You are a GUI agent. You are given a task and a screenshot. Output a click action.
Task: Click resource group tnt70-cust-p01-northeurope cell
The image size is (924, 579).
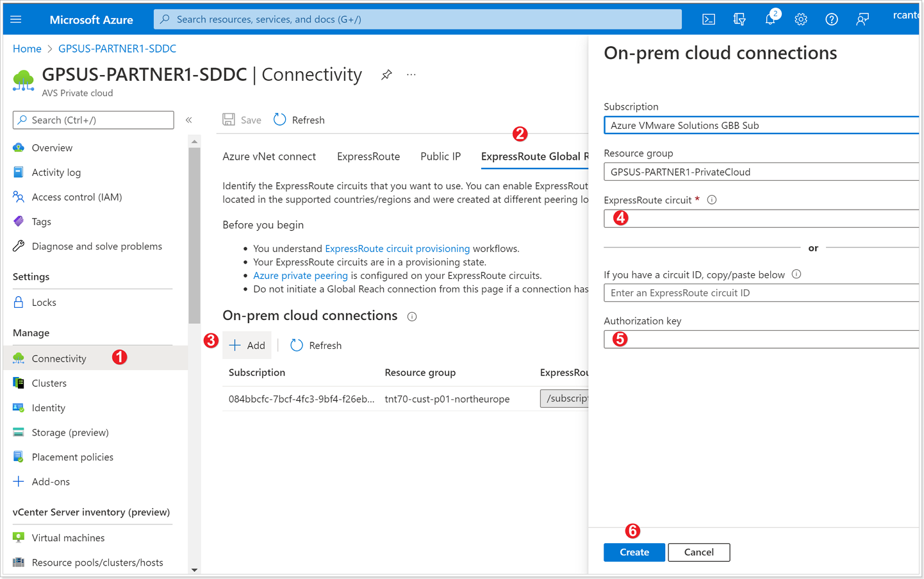(447, 399)
